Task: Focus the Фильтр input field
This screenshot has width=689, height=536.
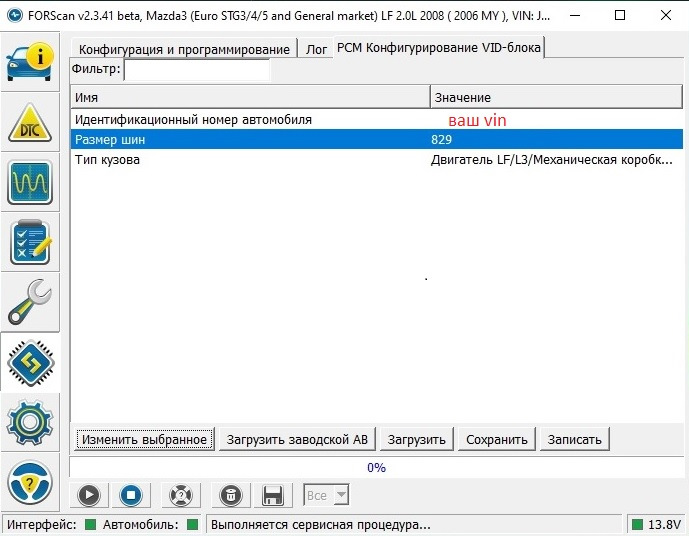Action: [197, 69]
